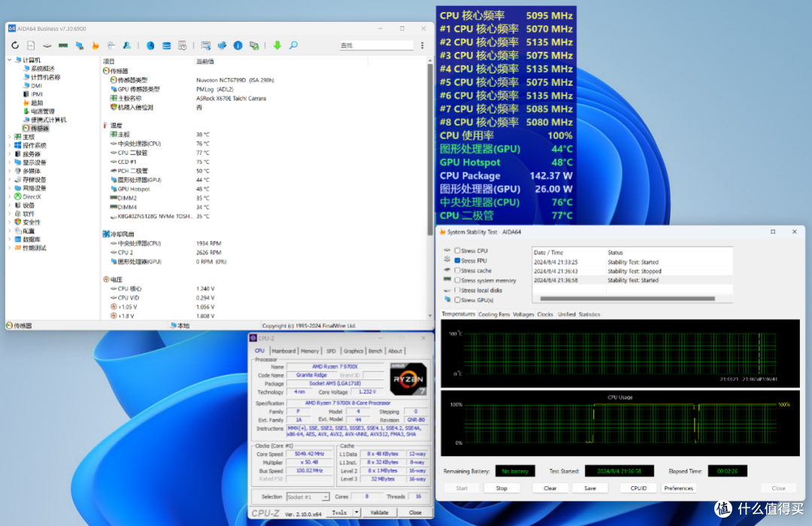
Task: Enable the Stress GPU(s) checkbox
Action: 457,300
